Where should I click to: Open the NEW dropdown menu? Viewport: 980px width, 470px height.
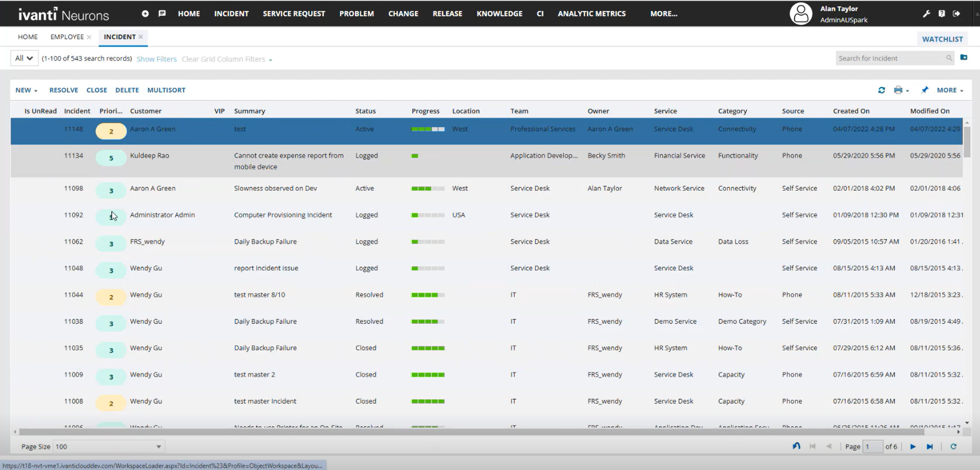[x=26, y=90]
